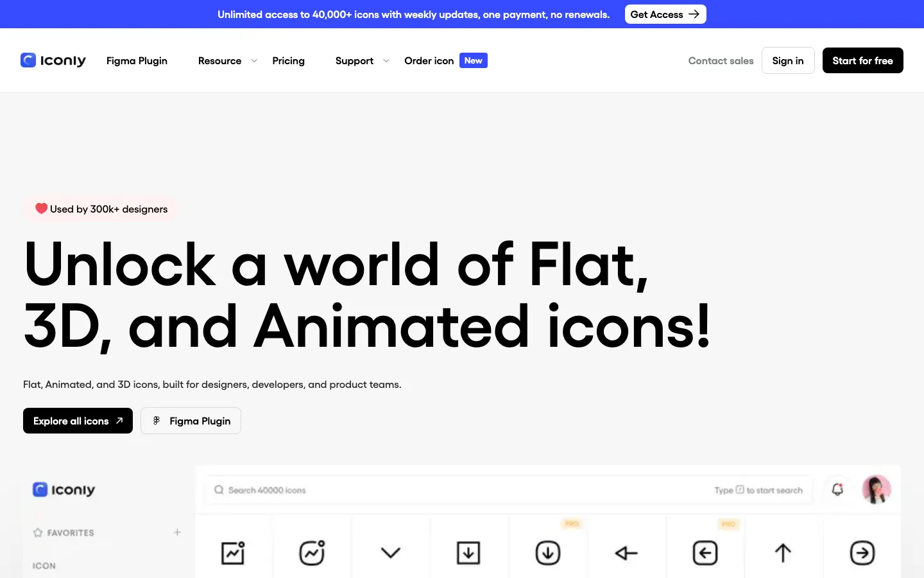This screenshot has height=578, width=924.
Task: Click the Iconly logo in header
Action: pyautogui.click(x=53, y=60)
